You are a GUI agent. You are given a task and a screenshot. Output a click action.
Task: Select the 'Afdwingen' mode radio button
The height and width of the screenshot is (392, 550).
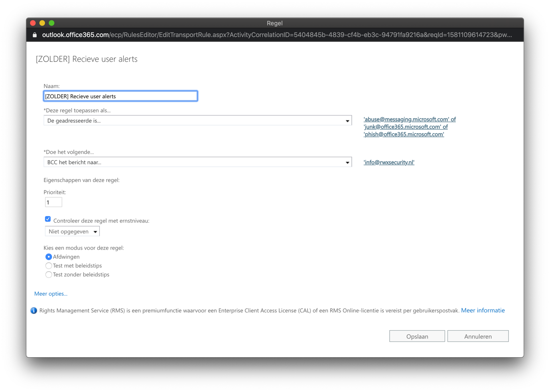pyautogui.click(x=49, y=257)
